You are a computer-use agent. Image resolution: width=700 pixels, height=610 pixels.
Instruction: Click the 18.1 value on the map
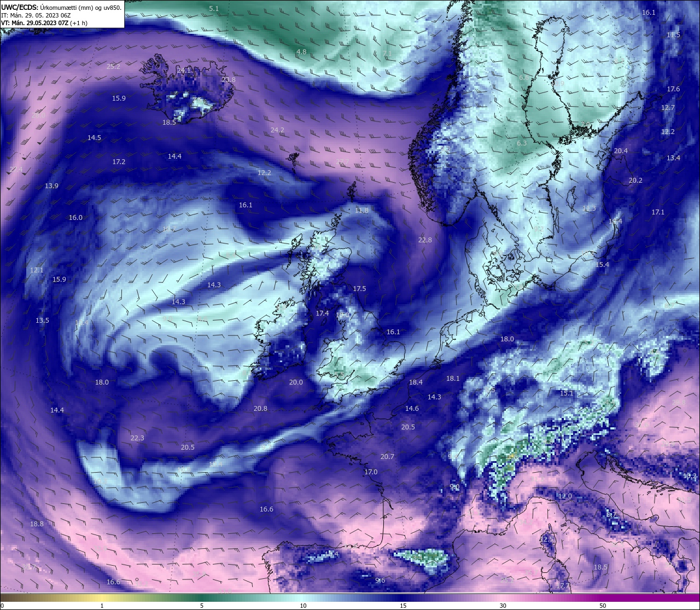[x=453, y=379]
